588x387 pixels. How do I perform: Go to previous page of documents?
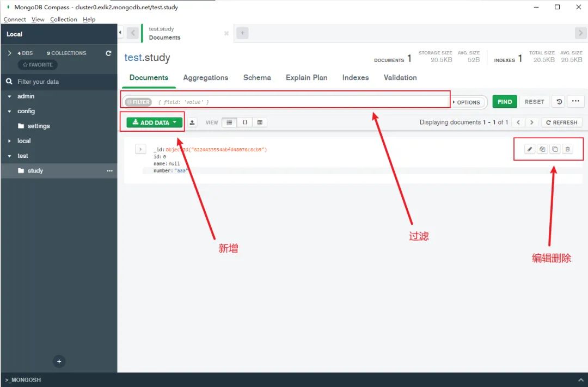518,122
